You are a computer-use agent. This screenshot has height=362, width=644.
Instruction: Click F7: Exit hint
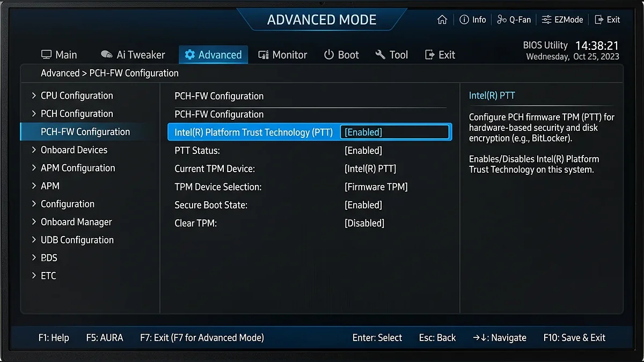coord(202,338)
